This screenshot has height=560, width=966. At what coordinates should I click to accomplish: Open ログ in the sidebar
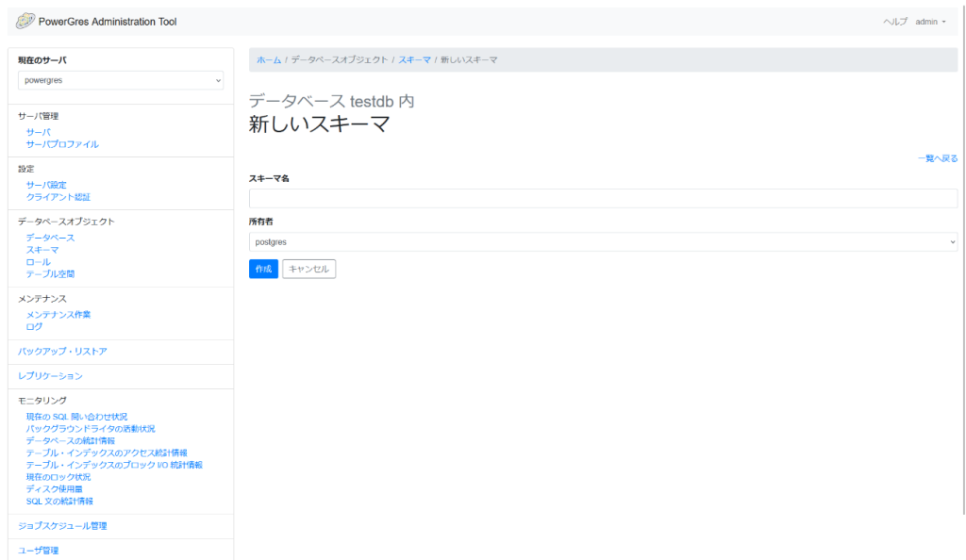(x=35, y=327)
